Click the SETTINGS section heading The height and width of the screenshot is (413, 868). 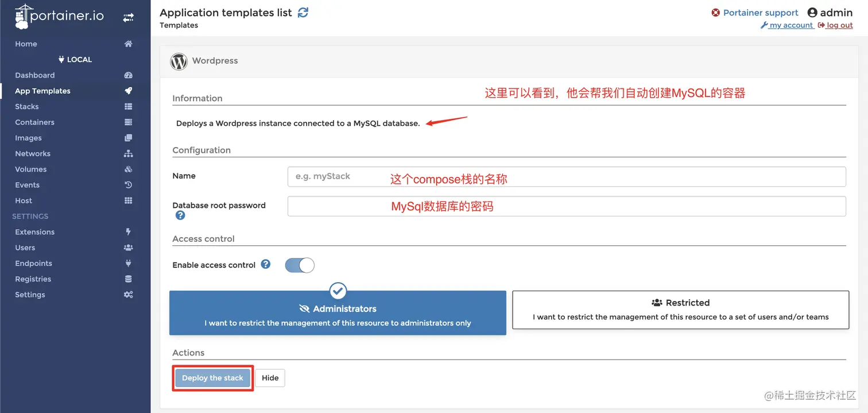pyautogui.click(x=30, y=217)
